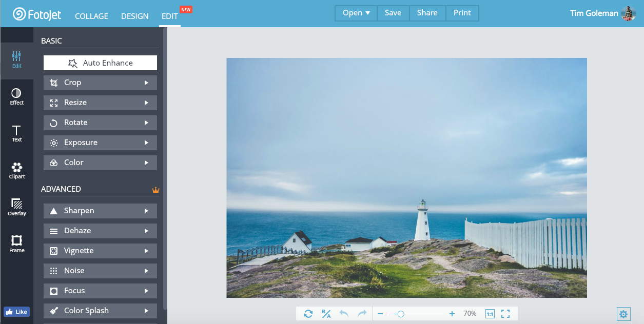Image resolution: width=644 pixels, height=324 pixels.
Task: Click the zoom slider handle
Action: click(x=401, y=314)
